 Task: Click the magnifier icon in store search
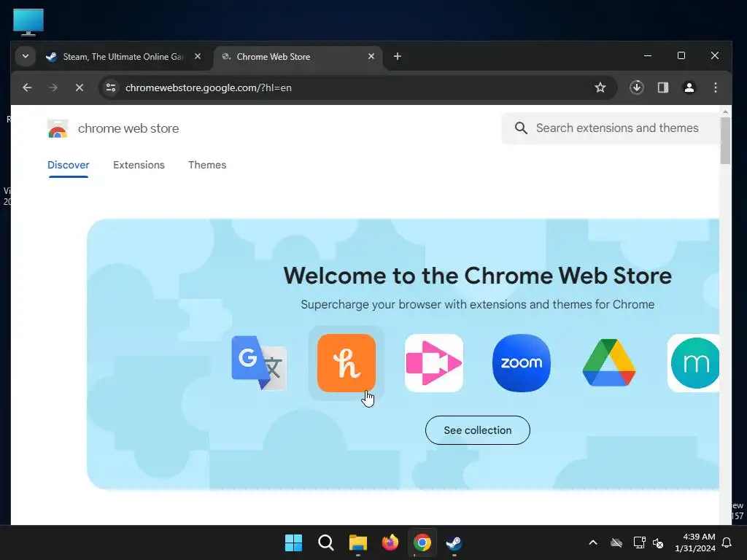point(521,128)
